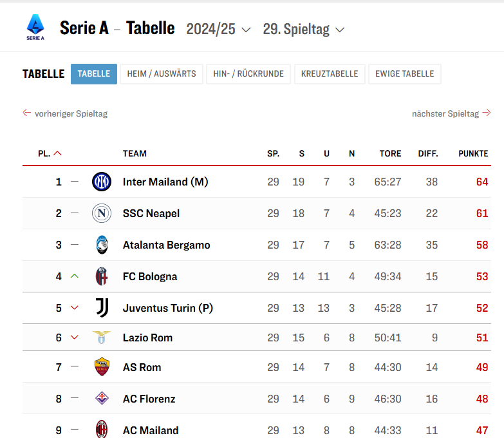Open the Kreuztabelle tab

point(330,74)
